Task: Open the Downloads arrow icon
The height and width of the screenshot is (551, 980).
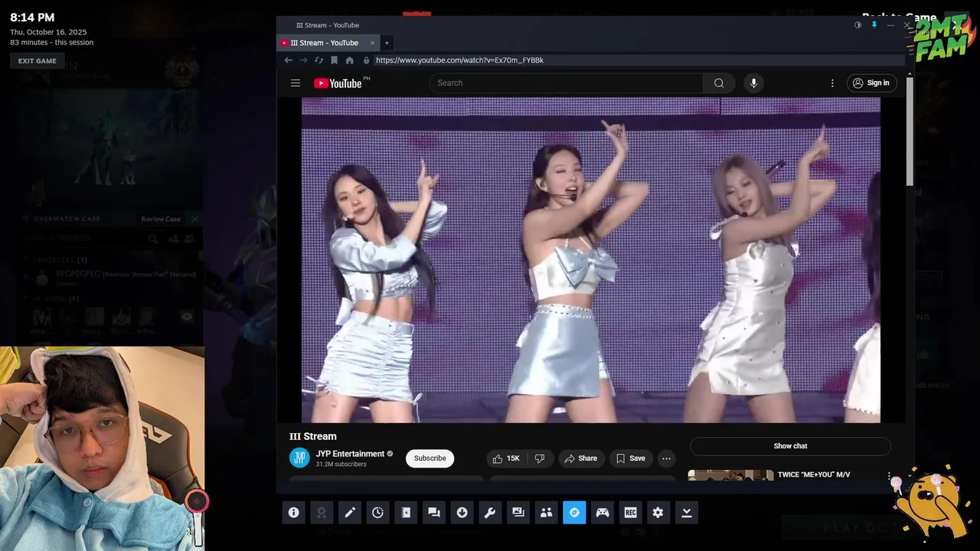Action: 462,513
